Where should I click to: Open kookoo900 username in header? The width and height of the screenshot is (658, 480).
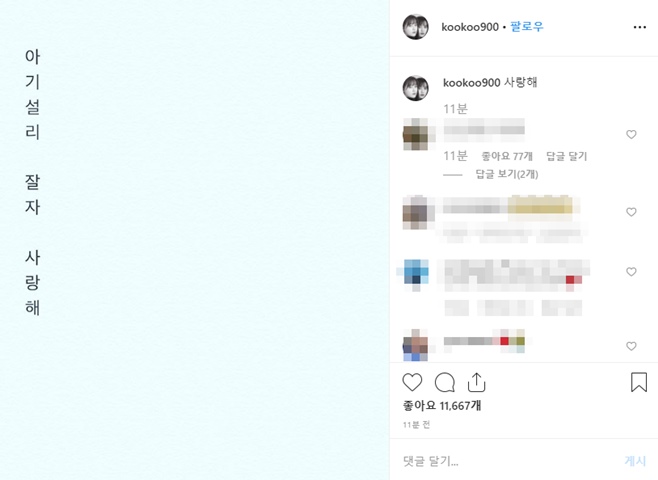[470, 27]
